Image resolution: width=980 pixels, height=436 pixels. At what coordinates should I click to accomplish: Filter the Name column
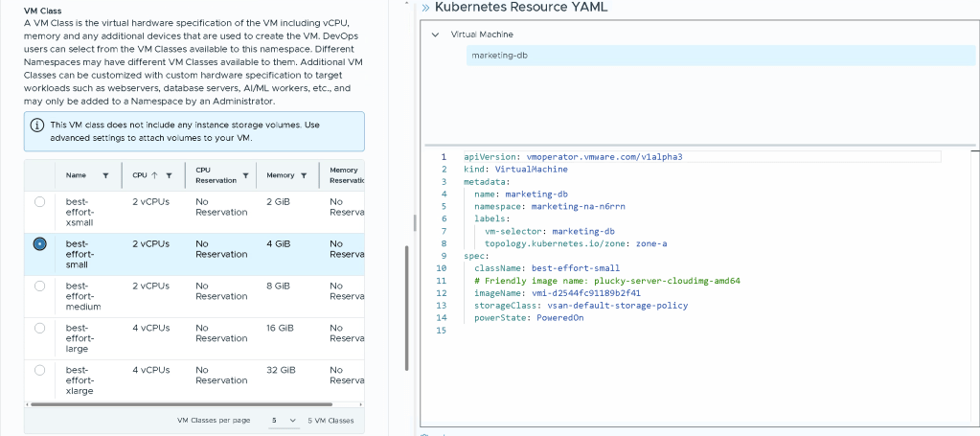(x=105, y=175)
